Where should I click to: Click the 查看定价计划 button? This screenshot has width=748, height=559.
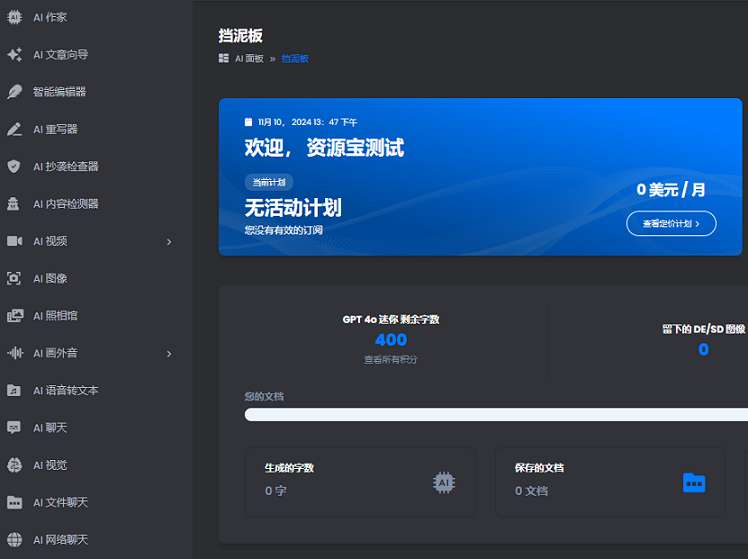click(x=671, y=223)
